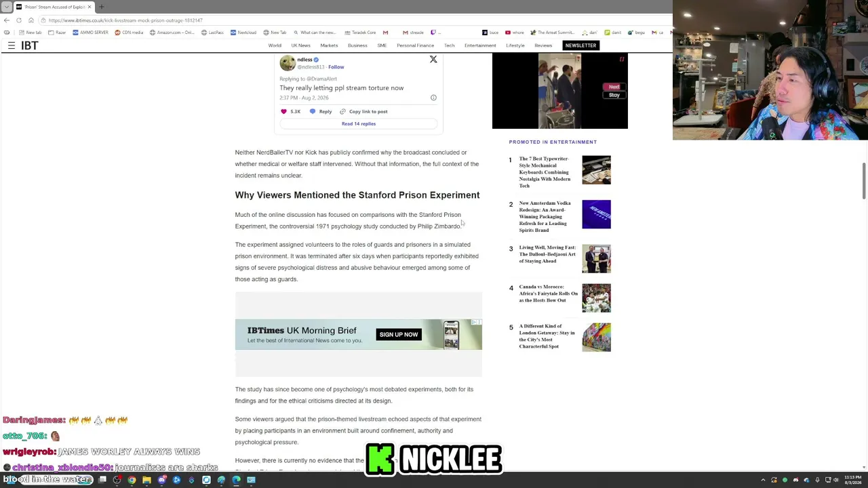Open the CDN media bookmark
868x488 pixels.
(x=129, y=33)
